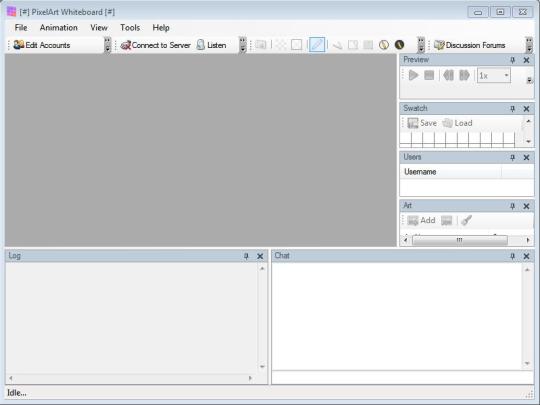Open the 1x preview zoom dropdown
540x405 pixels.
(494, 75)
